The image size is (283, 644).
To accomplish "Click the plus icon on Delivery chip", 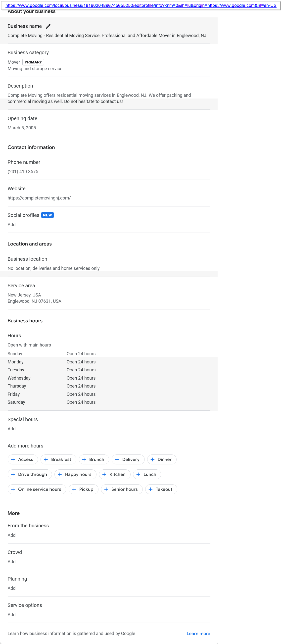I will (117, 459).
